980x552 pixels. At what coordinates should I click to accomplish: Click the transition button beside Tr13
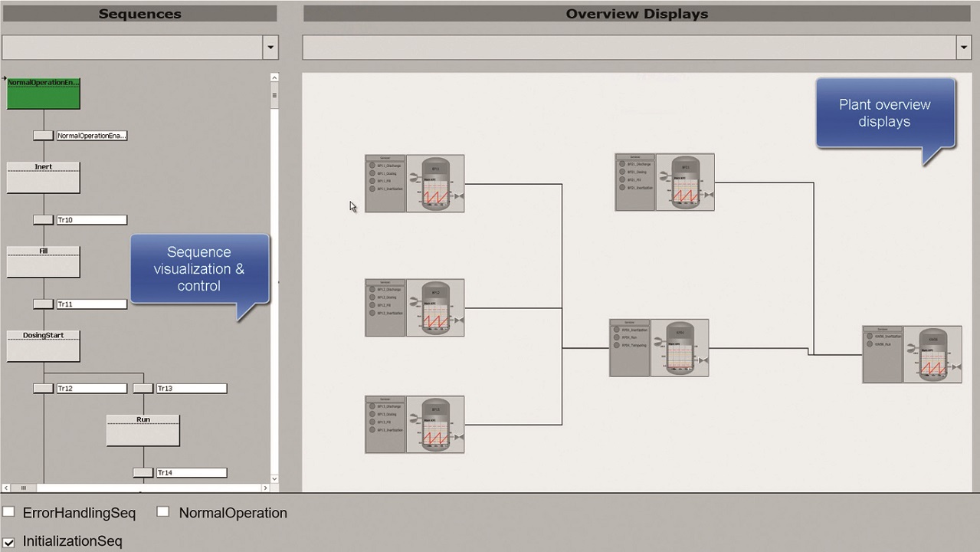(x=143, y=389)
